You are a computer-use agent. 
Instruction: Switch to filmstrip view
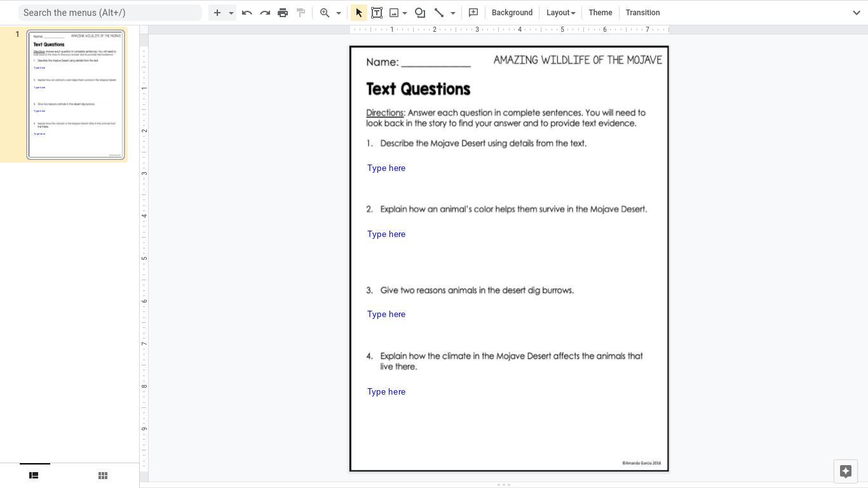tap(34, 475)
